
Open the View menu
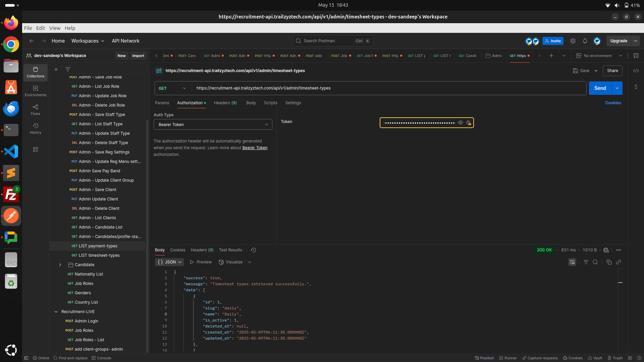click(x=55, y=28)
